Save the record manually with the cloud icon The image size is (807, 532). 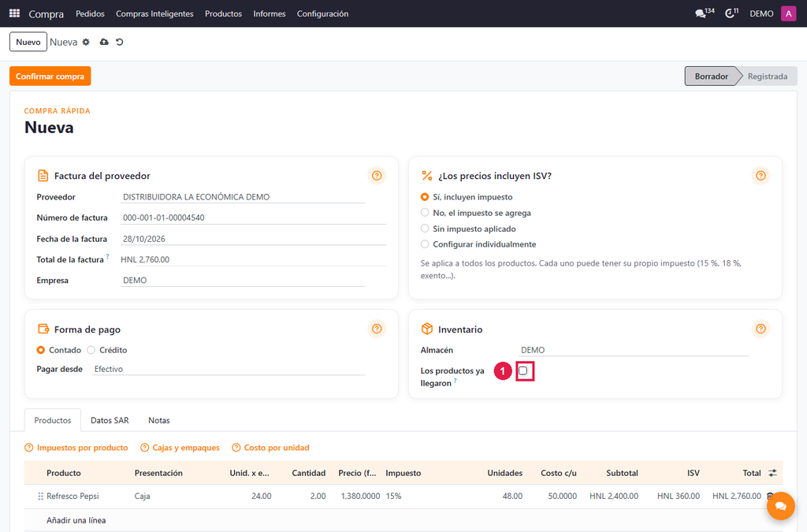[x=104, y=43]
